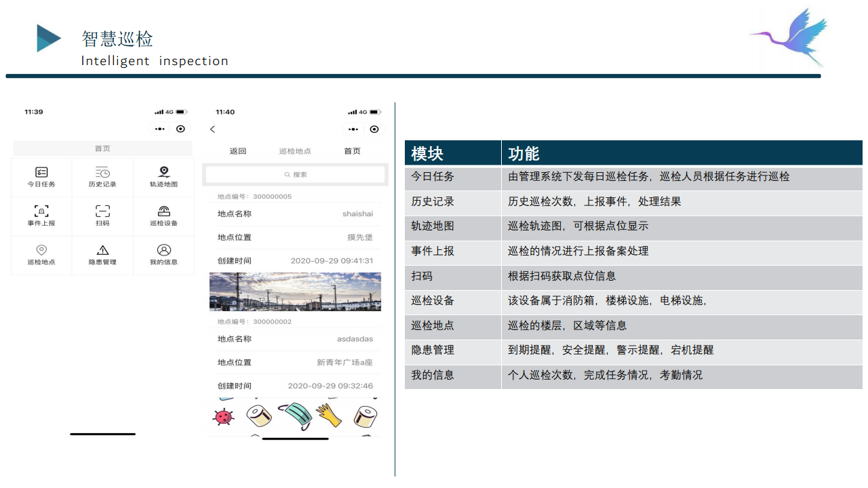
Task: Click the 首页 header in first phone
Action: click(x=102, y=148)
